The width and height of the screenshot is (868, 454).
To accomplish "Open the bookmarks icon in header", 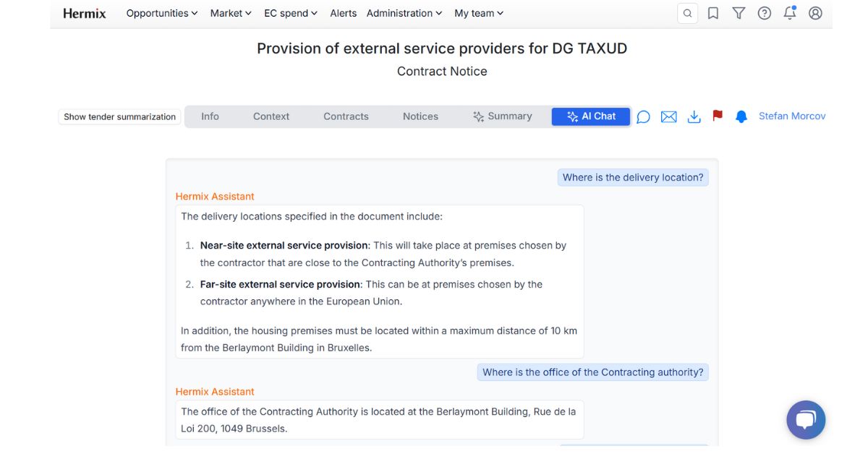I will point(713,13).
